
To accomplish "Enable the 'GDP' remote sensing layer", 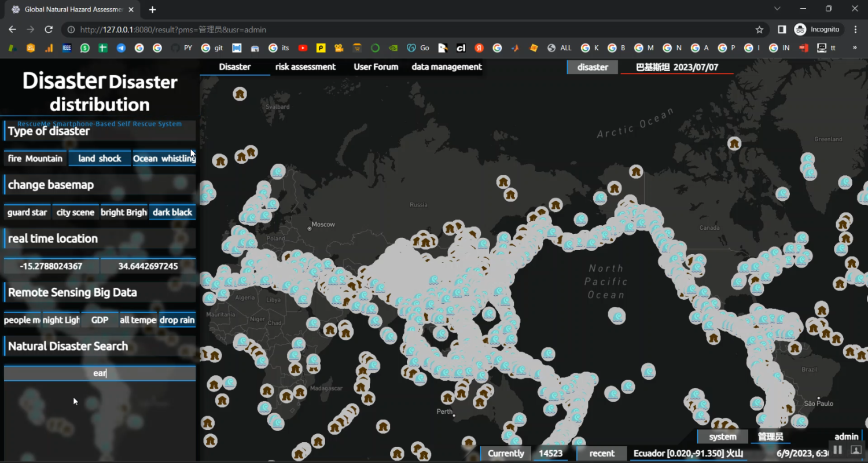I will point(100,320).
